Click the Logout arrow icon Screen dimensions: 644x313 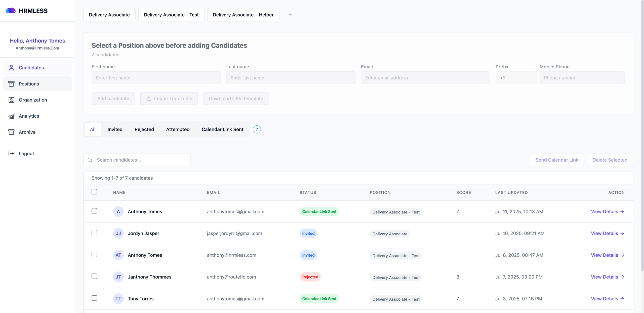tap(11, 153)
